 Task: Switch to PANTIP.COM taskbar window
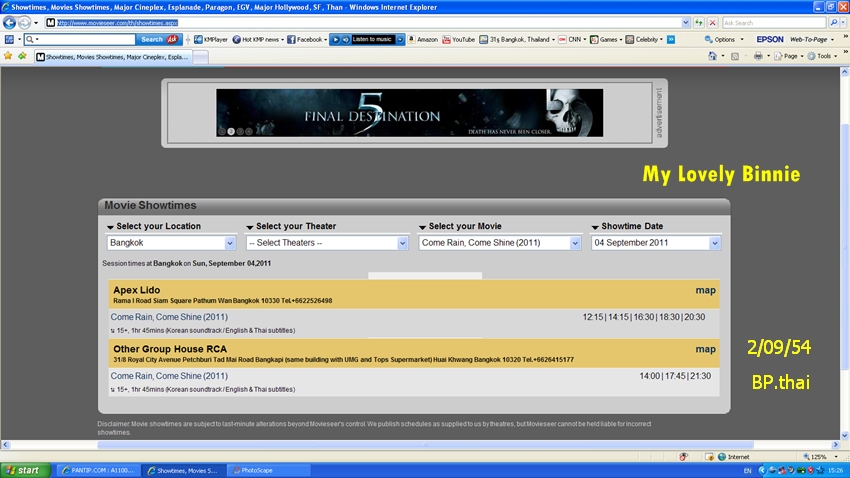[98, 470]
